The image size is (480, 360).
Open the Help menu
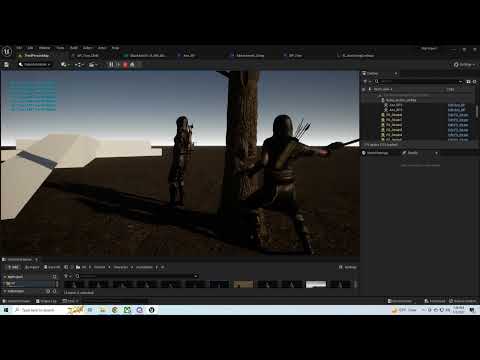(x=115, y=48)
